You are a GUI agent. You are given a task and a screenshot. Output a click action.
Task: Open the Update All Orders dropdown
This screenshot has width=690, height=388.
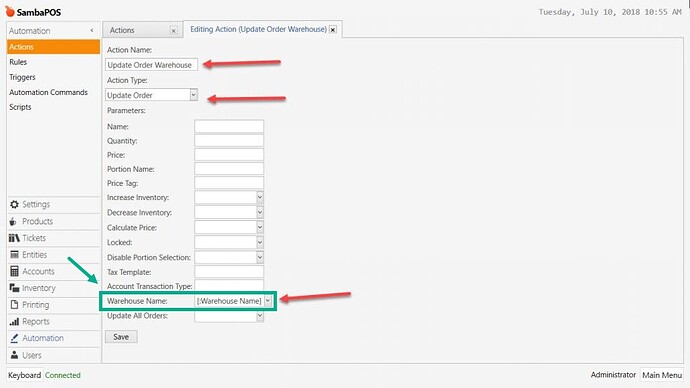click(x=260, y=316)
